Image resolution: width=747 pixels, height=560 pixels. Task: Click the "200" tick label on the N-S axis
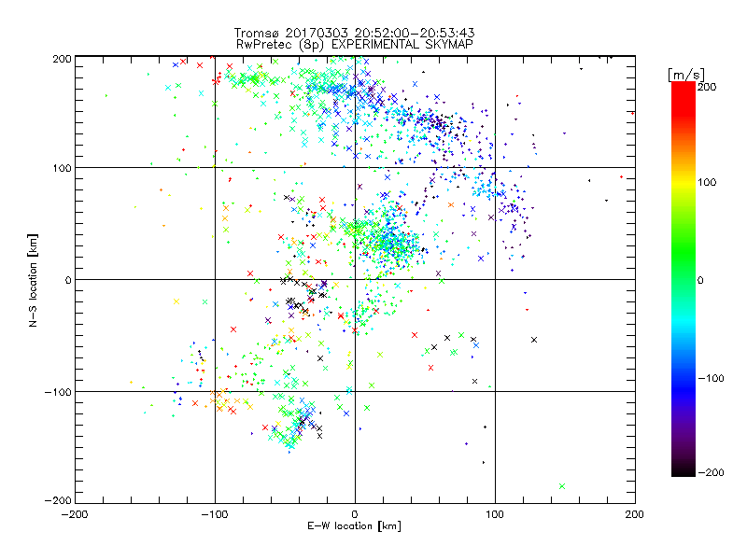(x=62, y=59)
